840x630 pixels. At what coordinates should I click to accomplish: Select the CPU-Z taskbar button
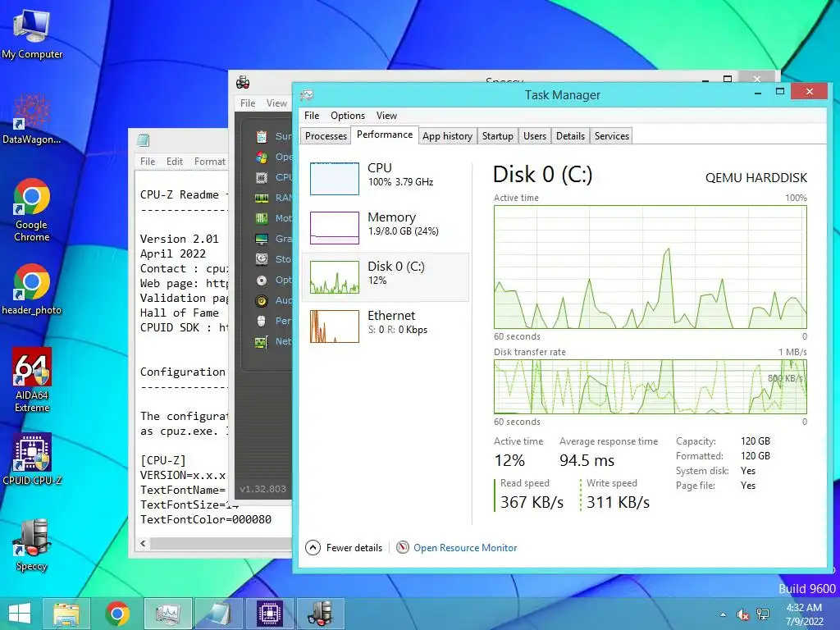(x=269, y=614)
